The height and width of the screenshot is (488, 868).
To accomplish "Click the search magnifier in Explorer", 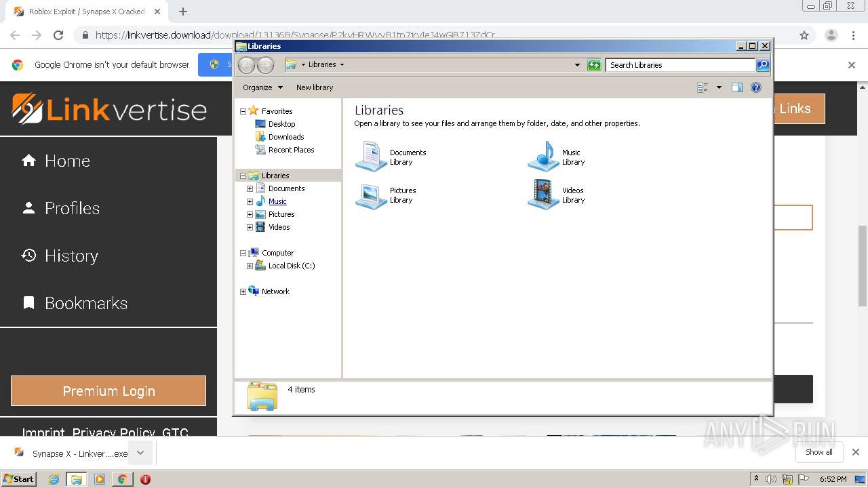I will coord(763,65).
